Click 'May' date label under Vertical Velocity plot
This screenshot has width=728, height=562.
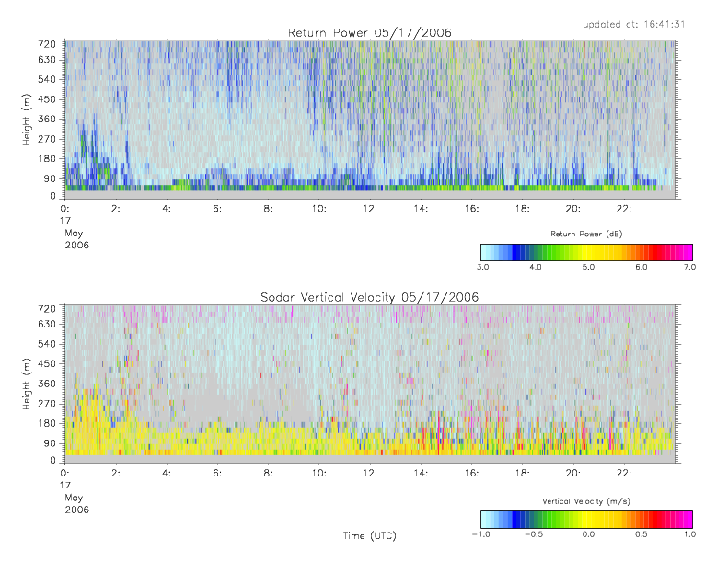74,498
